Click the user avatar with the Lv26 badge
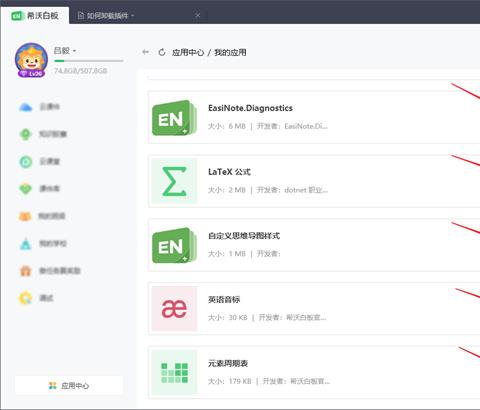The width and height of the screenshot is (480, 410). (x=31, y=60)
